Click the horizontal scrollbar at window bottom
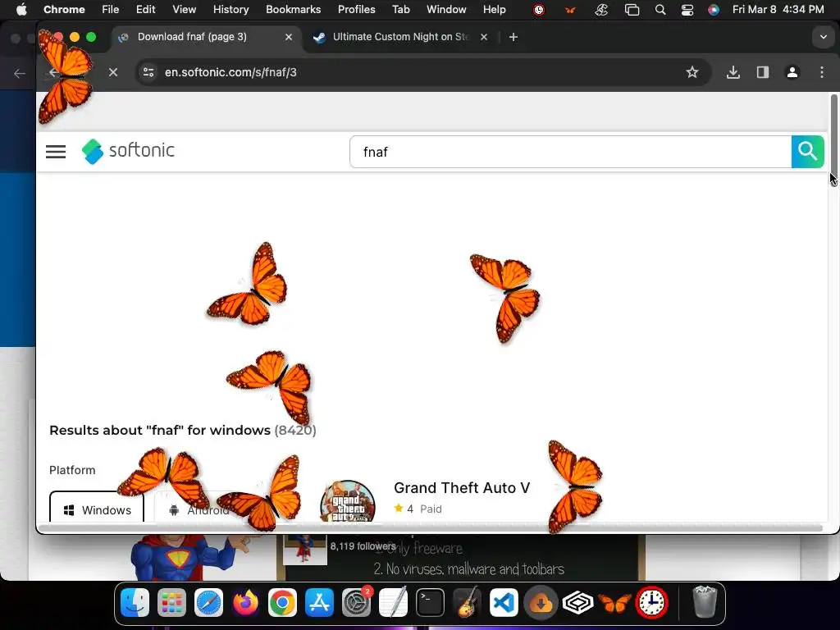This screenshot has width=840, height=630. pos(430,527)
